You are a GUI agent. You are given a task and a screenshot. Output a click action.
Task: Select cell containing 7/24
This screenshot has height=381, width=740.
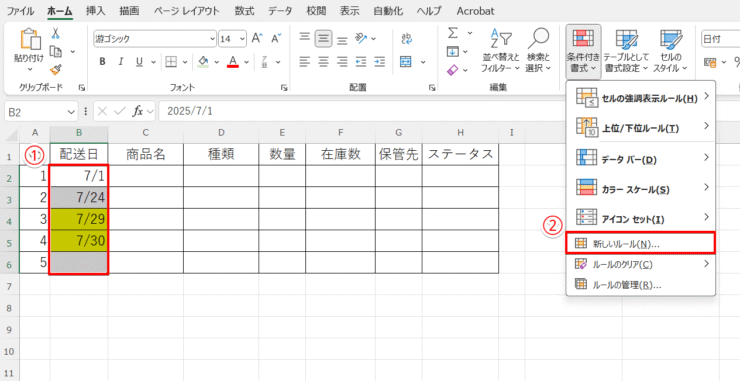(x=79, y=197)
